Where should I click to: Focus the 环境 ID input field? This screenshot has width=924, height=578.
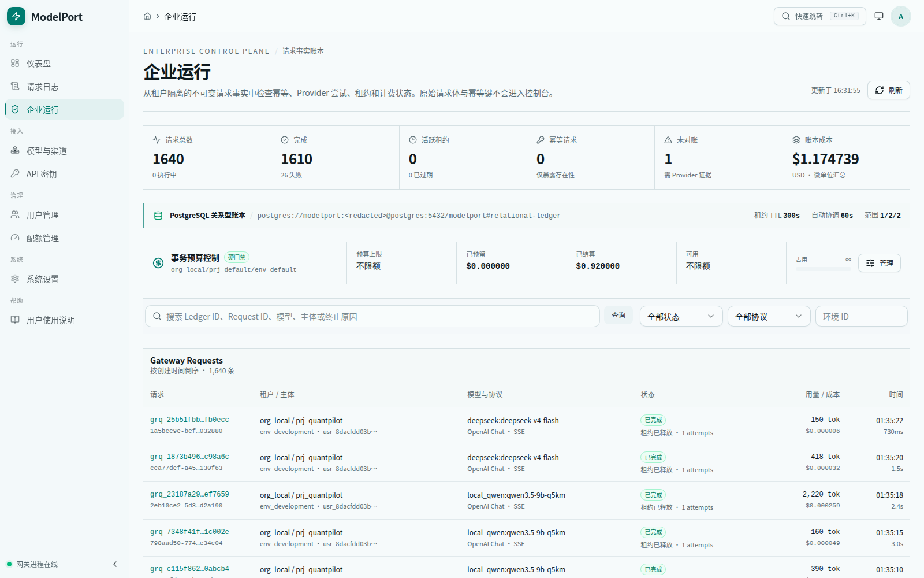point(861,316)
